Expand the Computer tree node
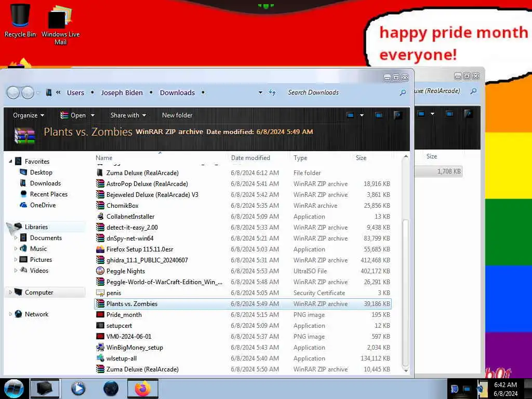 [x=10, y=292]
